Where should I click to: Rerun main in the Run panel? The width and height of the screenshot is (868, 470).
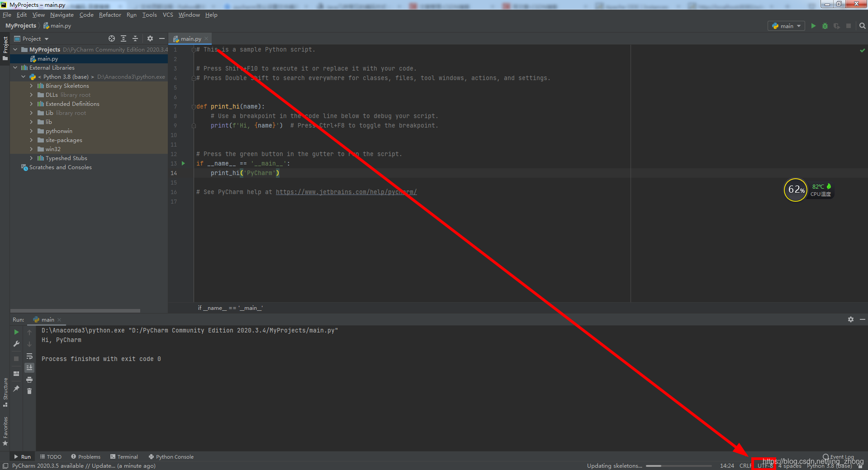(16, 332)
